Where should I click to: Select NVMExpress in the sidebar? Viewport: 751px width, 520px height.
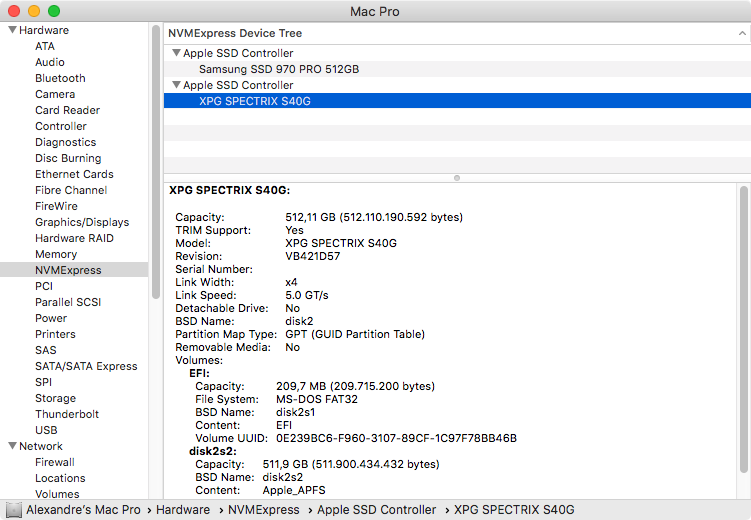(74, 270)
